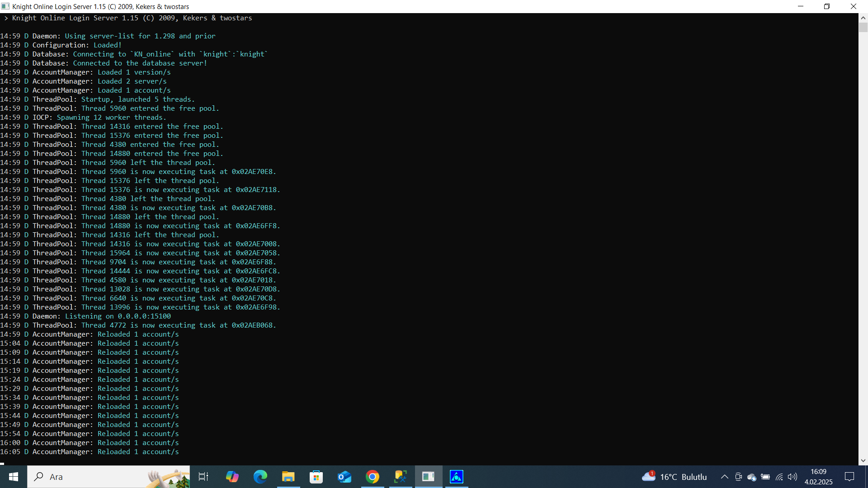Viewport: 868px width, 488px height.
Task: Open the Windows Start menu
Action: tap(14, 477)
